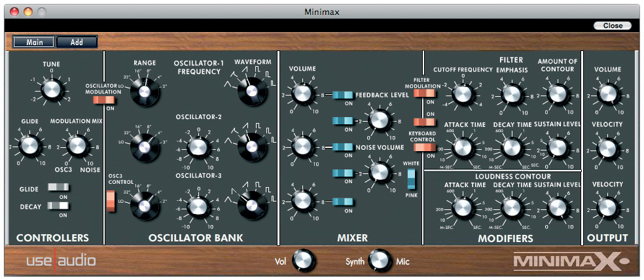Click the lower Velocity knob in Output
Viewport: 644px width, 280px height.
pos(609,207)
